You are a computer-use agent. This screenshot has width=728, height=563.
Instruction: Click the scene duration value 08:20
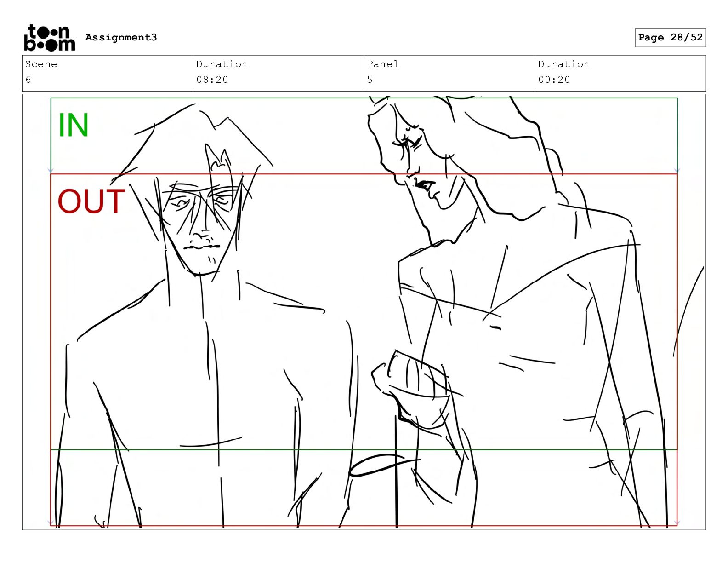tap(212, 80)
